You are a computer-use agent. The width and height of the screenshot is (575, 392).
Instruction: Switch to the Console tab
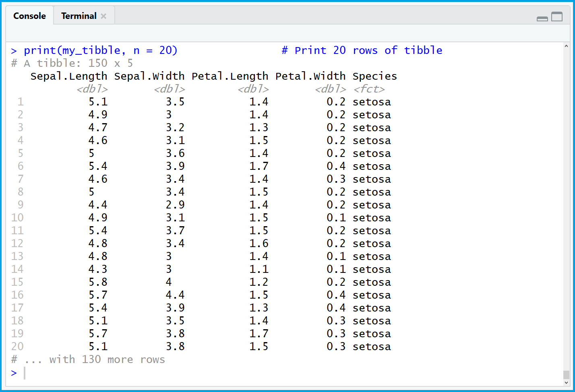pos(29,16)
